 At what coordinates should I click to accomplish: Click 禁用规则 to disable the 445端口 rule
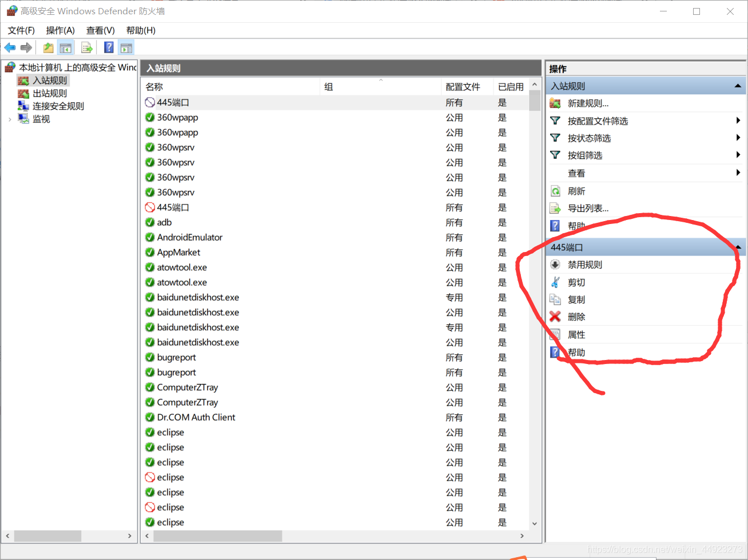pyautogui.click(x=584, y=265)
